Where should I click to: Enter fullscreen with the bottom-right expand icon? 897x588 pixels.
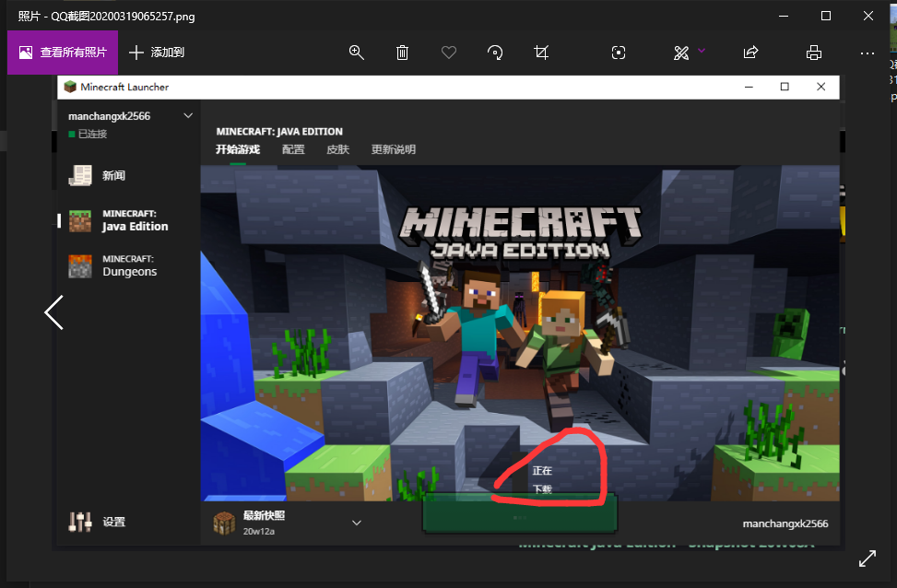(867, 559)
